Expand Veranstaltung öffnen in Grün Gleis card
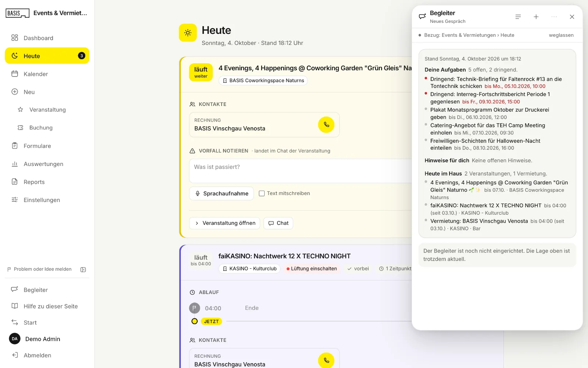This screenshot has width=588, height=368. (x=225, y=223)
